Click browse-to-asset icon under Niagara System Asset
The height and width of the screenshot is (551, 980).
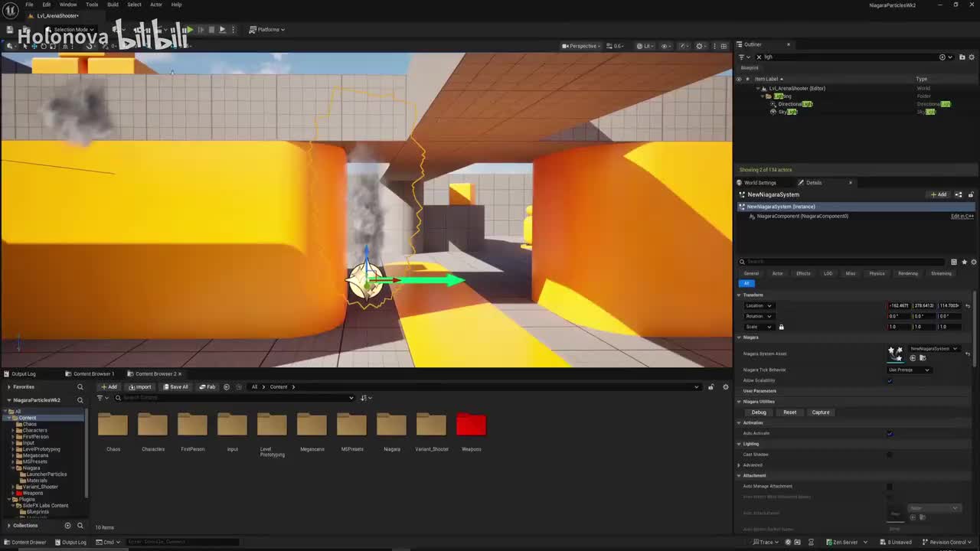(x=923, y=358)
